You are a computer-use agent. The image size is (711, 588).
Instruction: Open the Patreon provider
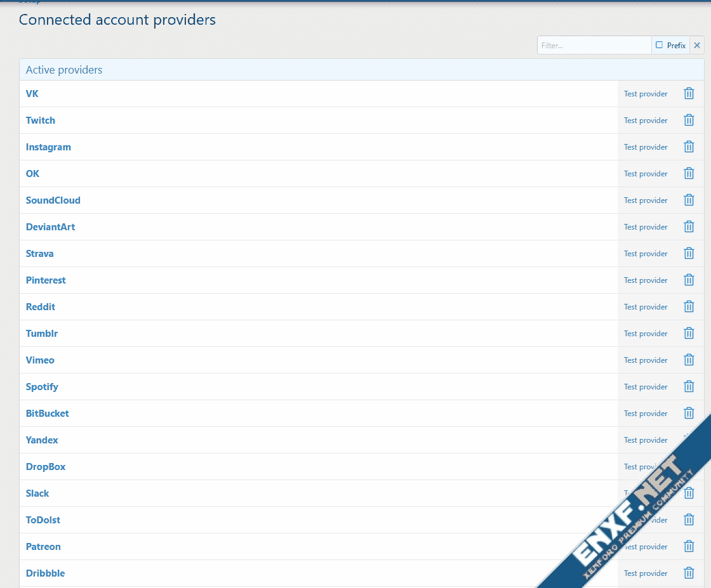coord(43,547)
